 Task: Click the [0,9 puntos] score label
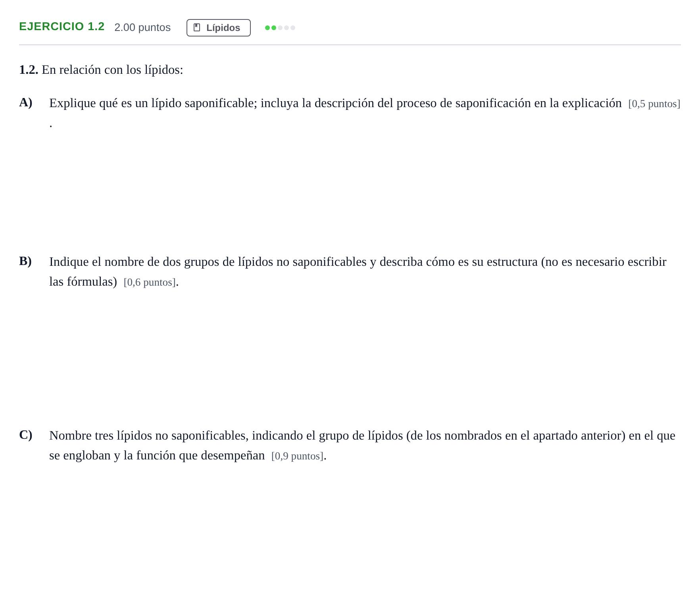point(298,456)
